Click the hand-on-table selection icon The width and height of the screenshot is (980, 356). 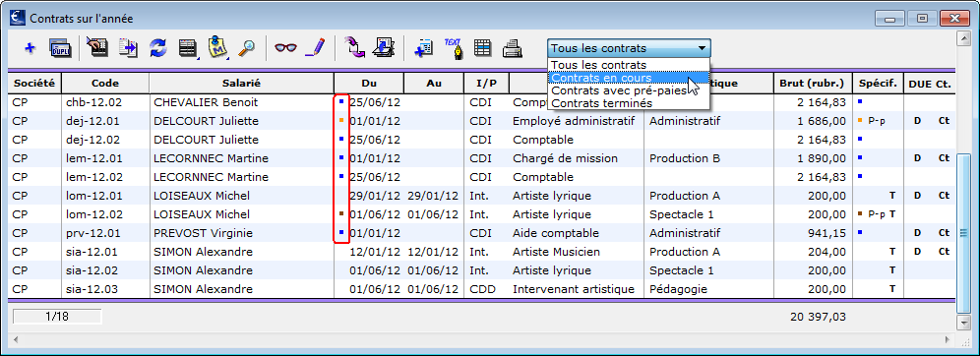[96, 48]
